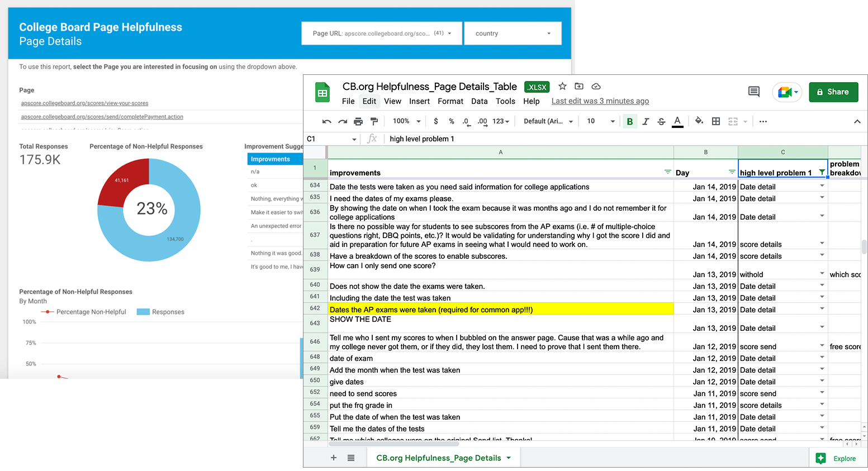Select CB.org Helpfulness_Page Details sheet tab

click(444, 458)
